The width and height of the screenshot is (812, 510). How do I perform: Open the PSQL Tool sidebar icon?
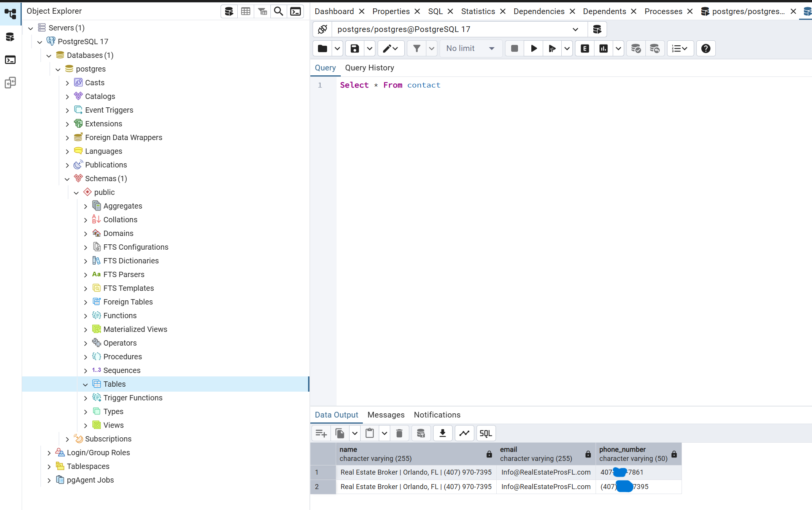[10, 60]
